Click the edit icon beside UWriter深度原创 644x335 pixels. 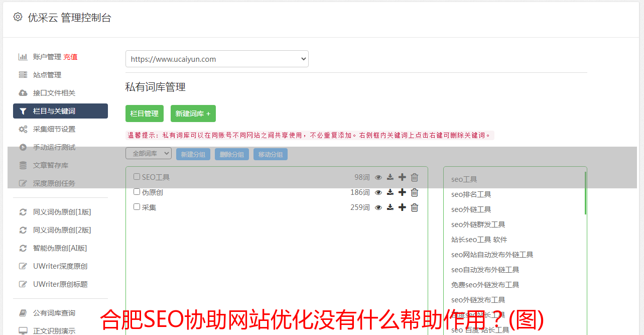pyautogui.click(x=23, y=266)
